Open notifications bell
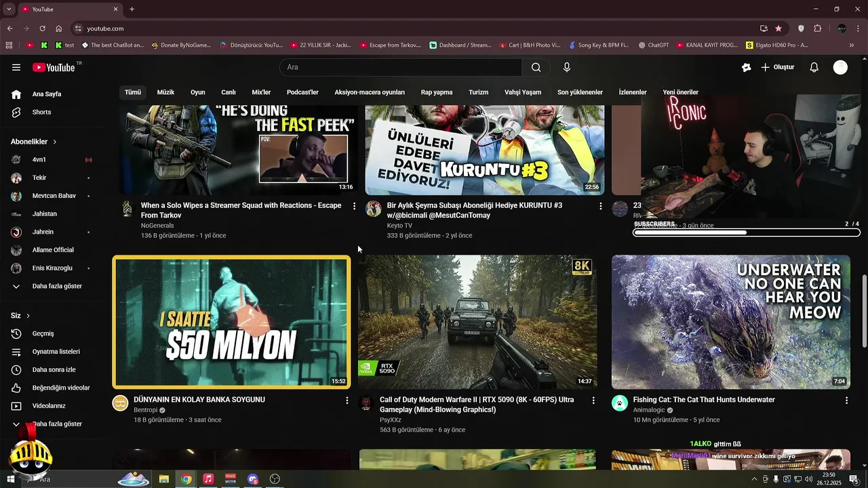868x488 pixels. 814,67
